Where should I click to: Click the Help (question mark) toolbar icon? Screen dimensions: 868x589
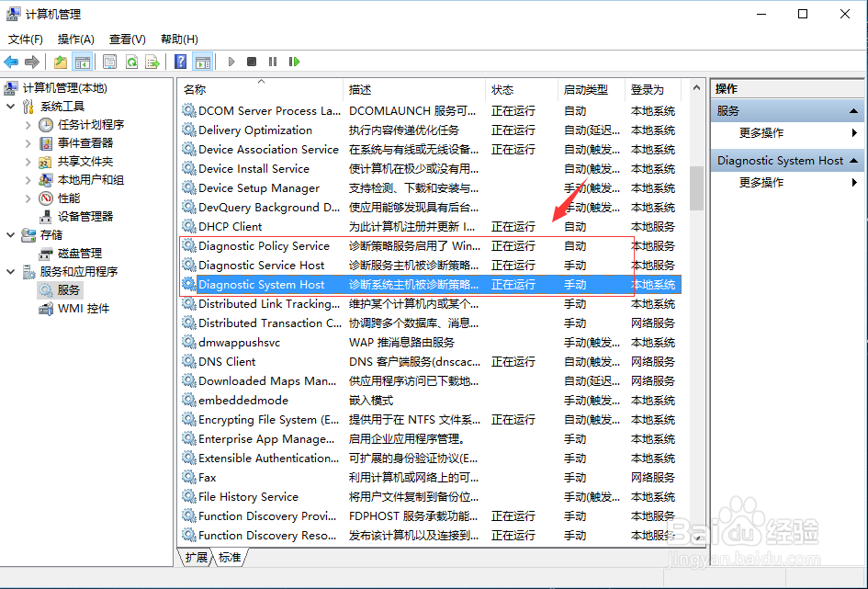(180, 62)
